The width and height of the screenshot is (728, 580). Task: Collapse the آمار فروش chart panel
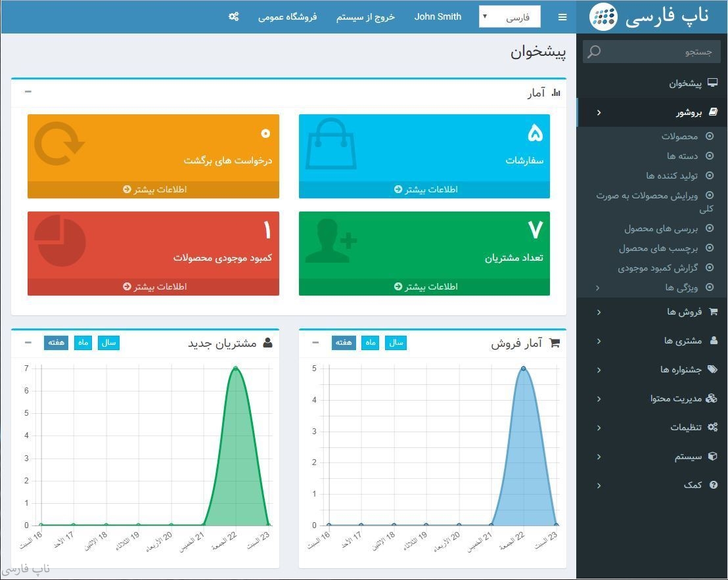pyautogui.click(x=315, y=342)
